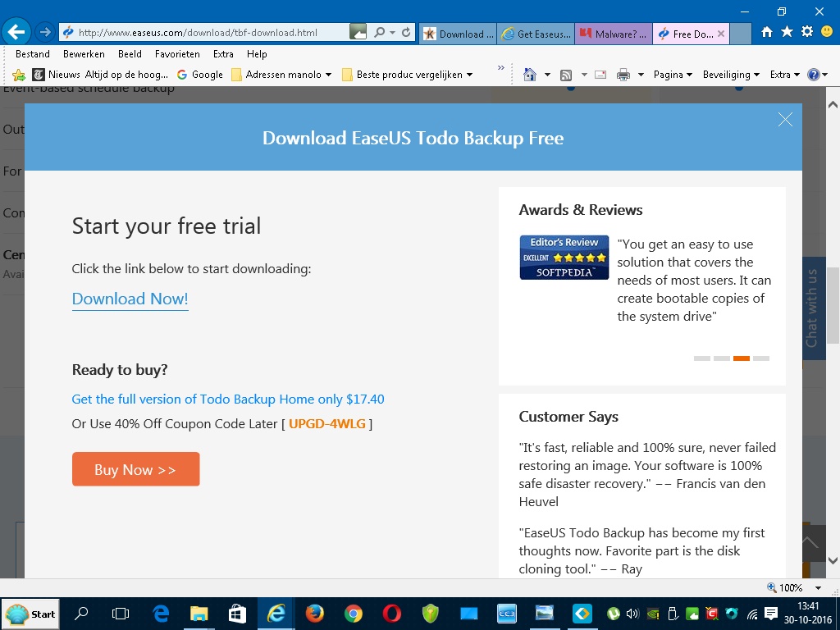Show the first review carousel indicator

coord(702,358)
